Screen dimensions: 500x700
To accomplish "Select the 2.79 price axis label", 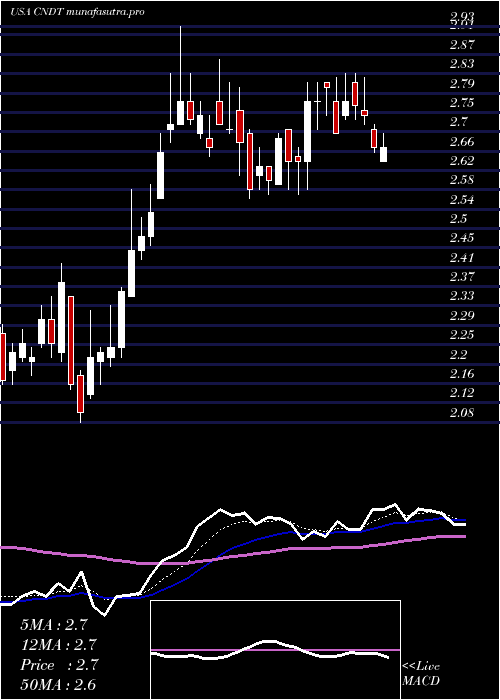I will pyautogui.click(x=462, y=83).
